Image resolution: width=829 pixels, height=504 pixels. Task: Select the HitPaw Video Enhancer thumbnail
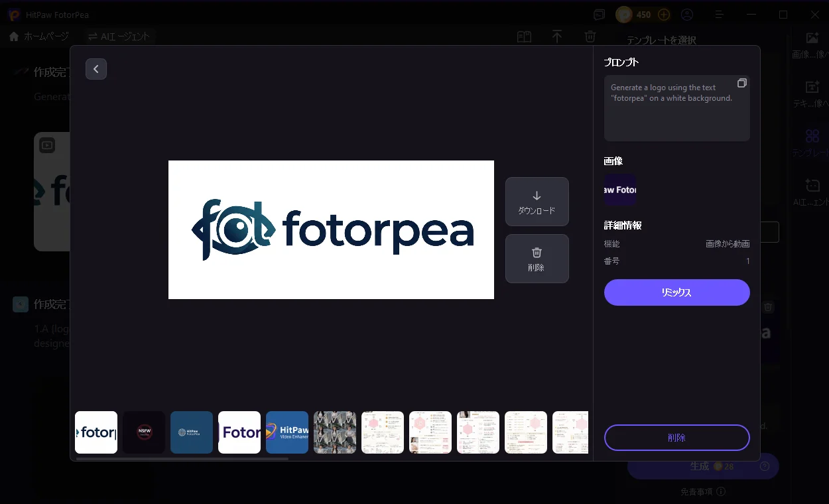coord(287,432)
